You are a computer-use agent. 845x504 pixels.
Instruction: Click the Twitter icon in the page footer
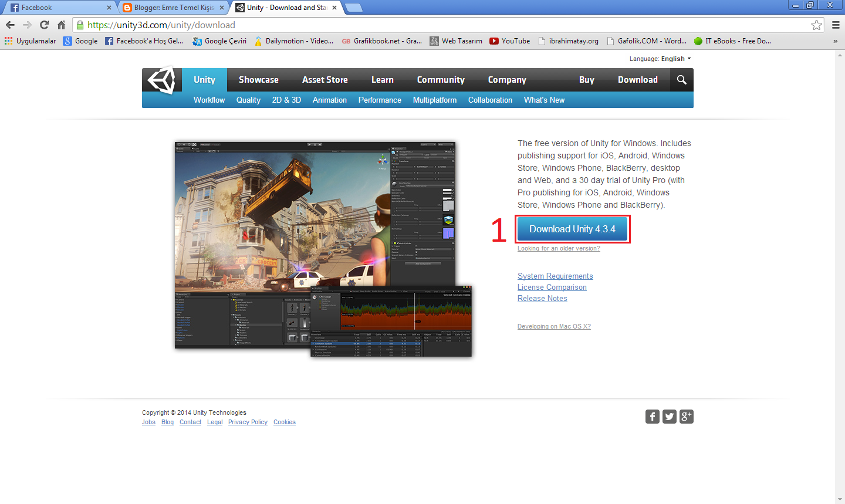point(670,417)
